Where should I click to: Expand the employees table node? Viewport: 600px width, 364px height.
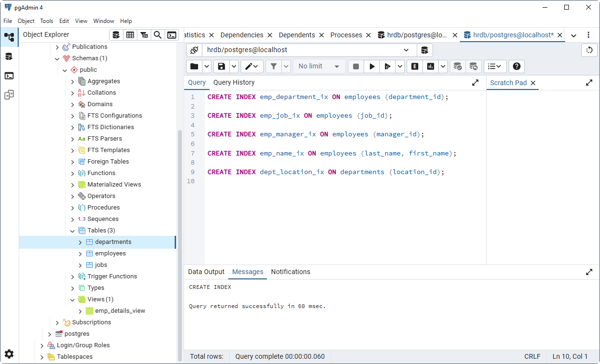pos(80,254)
